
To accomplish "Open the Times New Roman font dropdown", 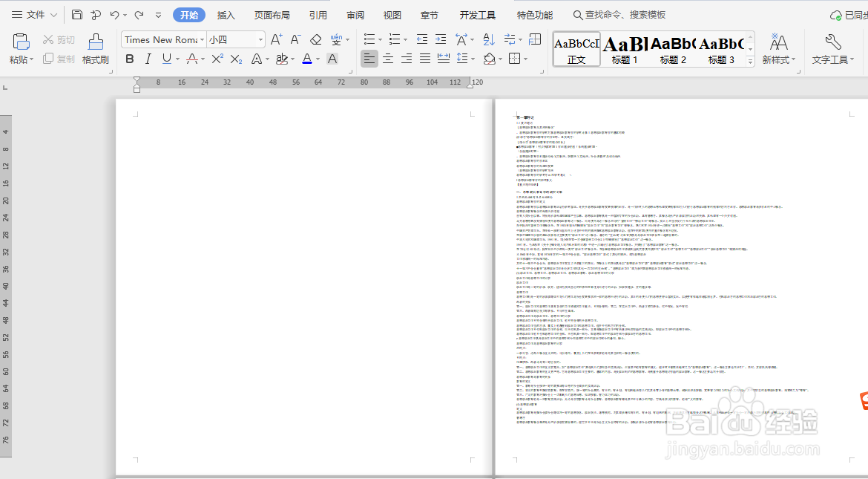I will (202, 40).
